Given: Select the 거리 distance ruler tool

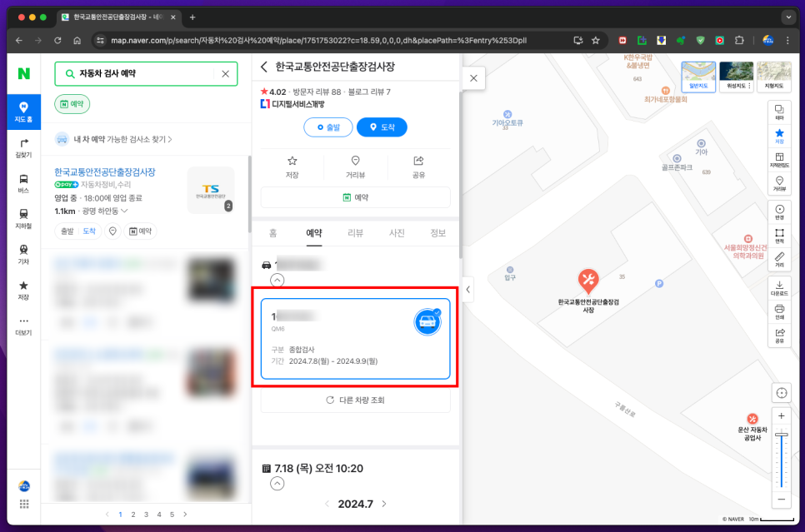Looking at the screenshot, I should (779, 260).
